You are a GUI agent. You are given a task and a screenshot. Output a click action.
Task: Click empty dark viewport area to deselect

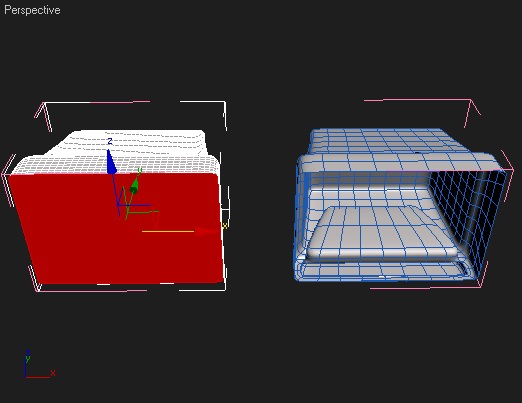tap(260, 350)
